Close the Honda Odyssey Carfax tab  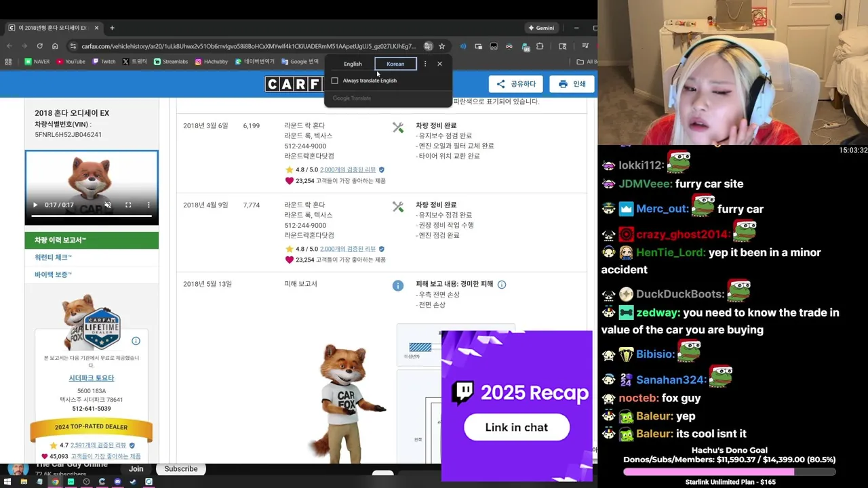(x=96, y=28)
